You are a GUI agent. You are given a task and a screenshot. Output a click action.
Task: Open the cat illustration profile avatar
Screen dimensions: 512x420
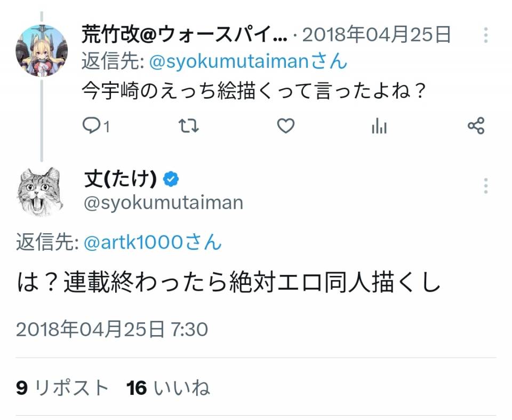coord(41,192)
